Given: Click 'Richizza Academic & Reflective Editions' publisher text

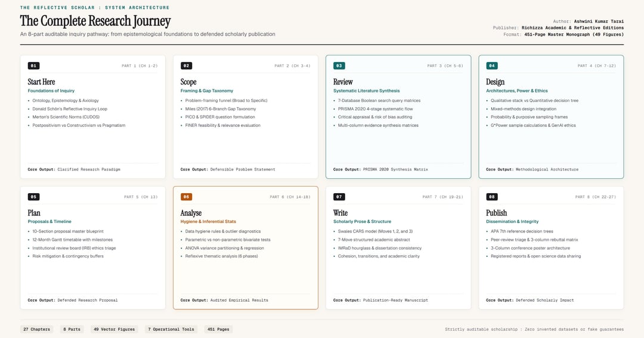Looking at the screenshot, I should pos(572,28).
